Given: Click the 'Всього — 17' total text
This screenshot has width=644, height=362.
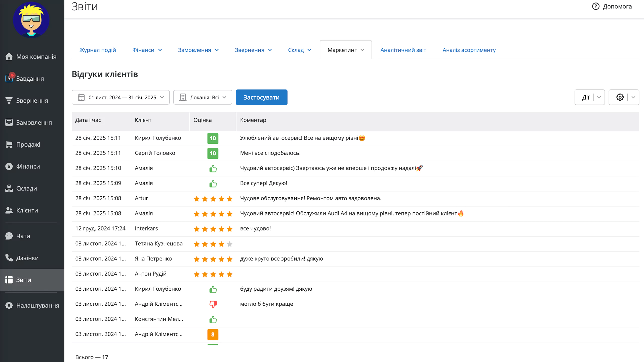Looking at the screenshot, I should 92,357.
